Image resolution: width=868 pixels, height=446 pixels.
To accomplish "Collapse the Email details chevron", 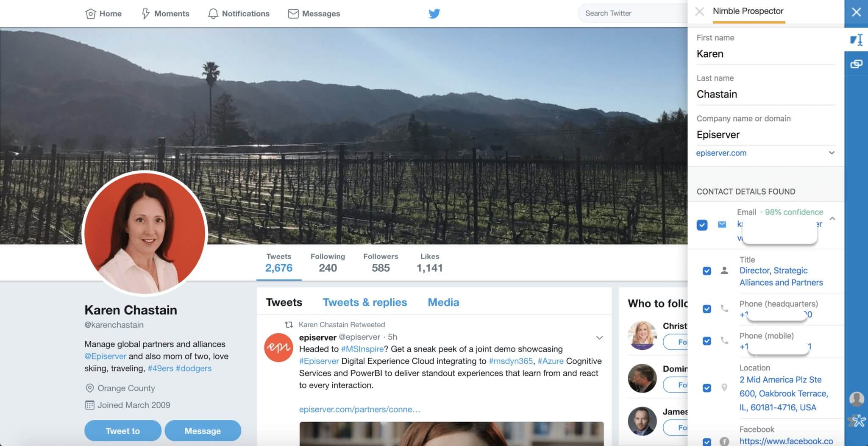I will tap(832, 219).
